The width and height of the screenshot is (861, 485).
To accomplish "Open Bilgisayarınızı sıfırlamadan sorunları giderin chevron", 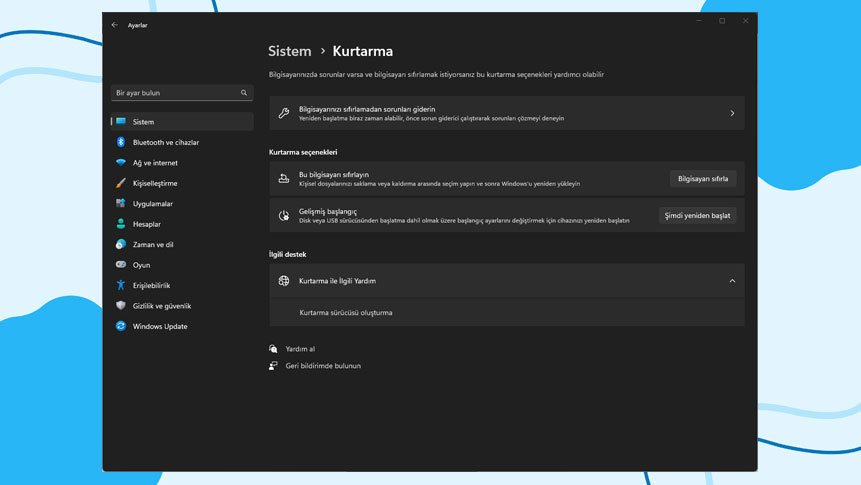I will pos(732,113).
